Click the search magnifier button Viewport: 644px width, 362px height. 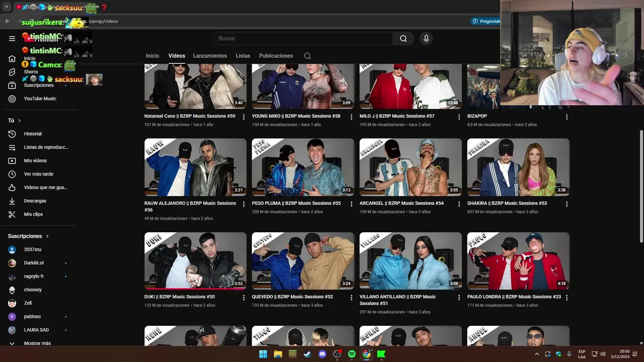pyautogui.click(x=404, y=39)
